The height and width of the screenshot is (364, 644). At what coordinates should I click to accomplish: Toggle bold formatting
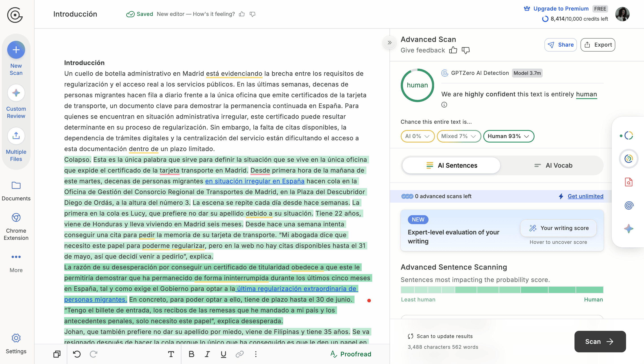[x=191, y=354]
